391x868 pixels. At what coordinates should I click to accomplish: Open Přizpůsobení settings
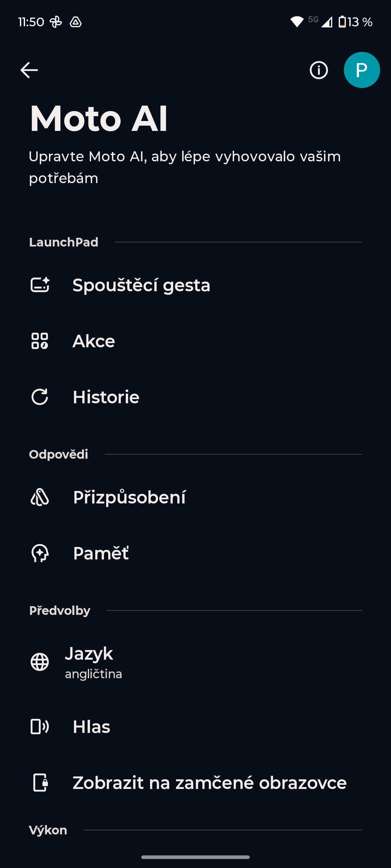click(x=129, y=497)
